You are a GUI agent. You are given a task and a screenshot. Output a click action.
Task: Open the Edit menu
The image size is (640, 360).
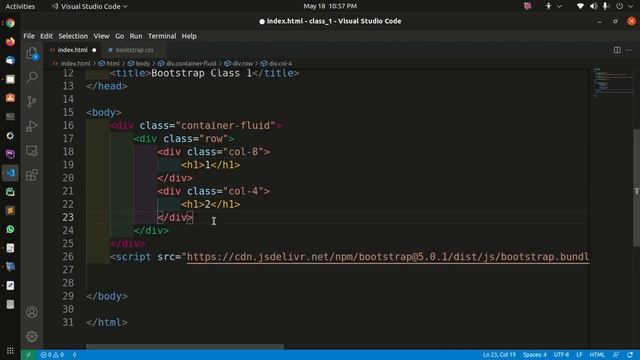pyautogui.click(x=46, y=36)
